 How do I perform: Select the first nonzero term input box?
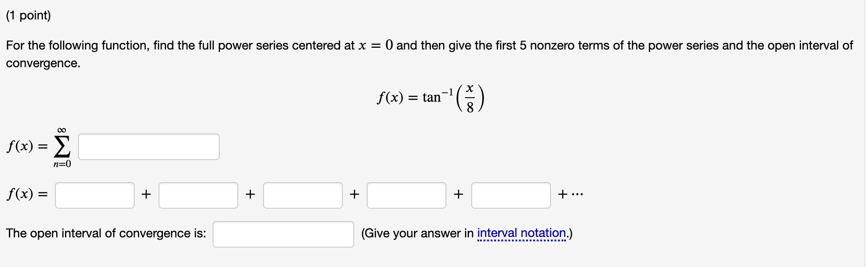pyautogui.click(x=94, y=195)
